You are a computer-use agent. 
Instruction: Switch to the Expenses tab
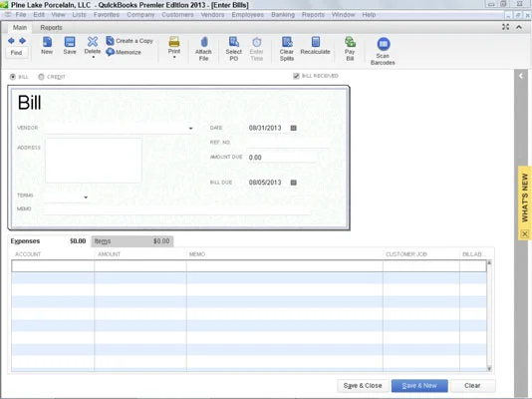point(48,241)
